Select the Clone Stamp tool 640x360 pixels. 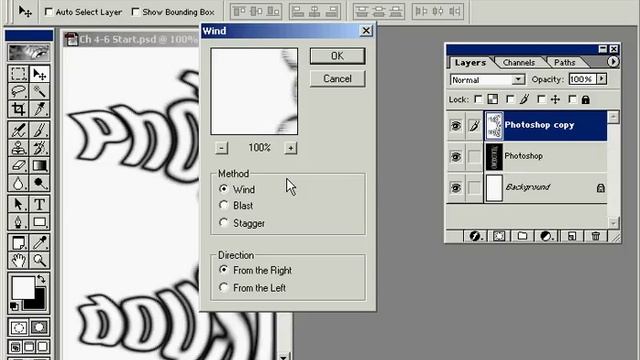point(18,148)
